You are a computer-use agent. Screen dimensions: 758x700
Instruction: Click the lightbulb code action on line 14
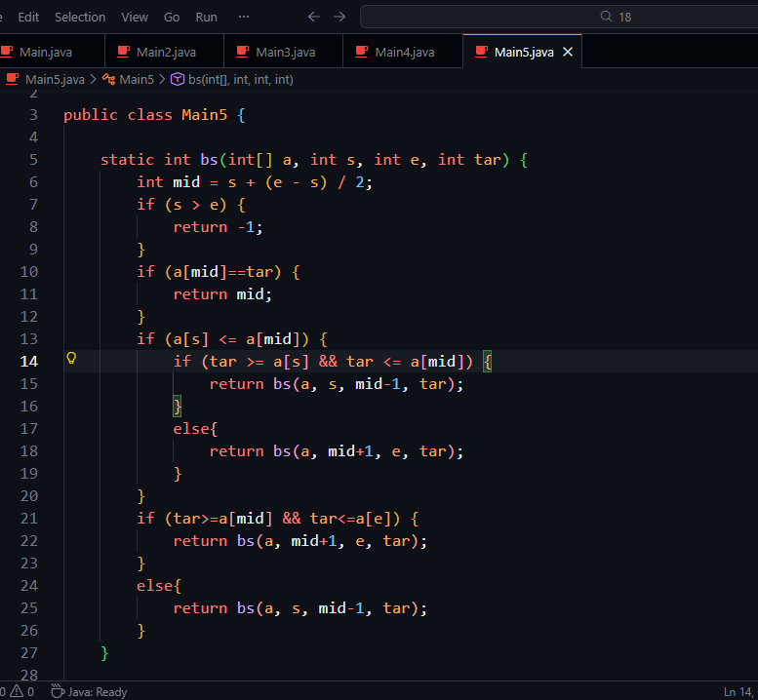(x=71, y=358)
